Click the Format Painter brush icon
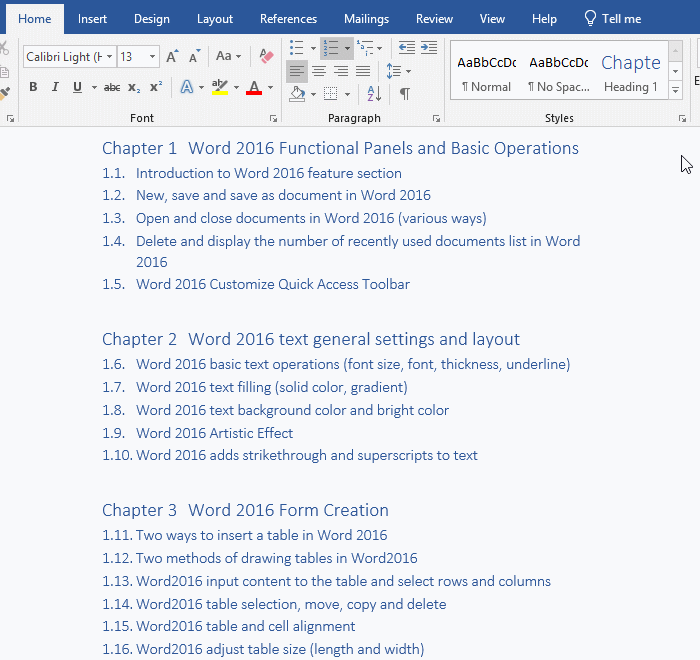Image resolution: width=700 pixels, height=660 pixels. coord(5,93)
